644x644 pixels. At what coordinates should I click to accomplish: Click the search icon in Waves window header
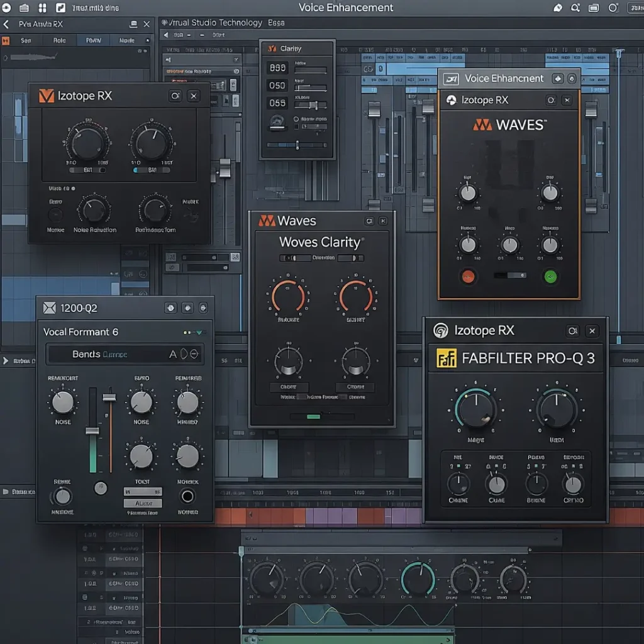tap(369, 221)
